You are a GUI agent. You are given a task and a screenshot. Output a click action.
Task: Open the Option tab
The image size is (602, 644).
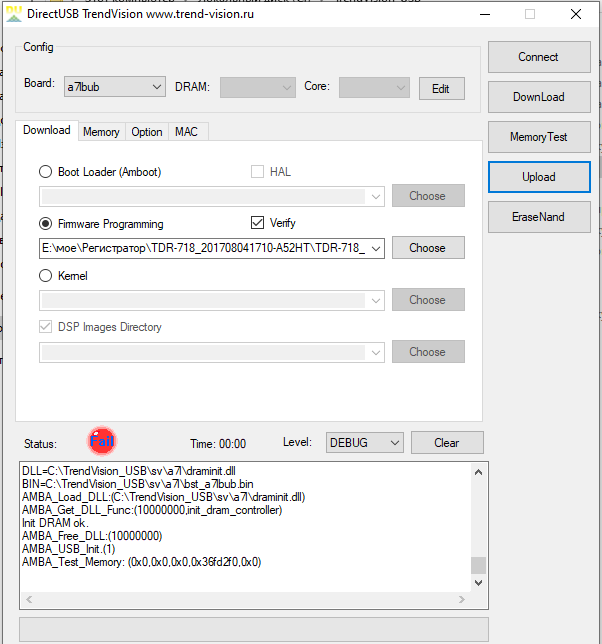(x=147, y=132)
